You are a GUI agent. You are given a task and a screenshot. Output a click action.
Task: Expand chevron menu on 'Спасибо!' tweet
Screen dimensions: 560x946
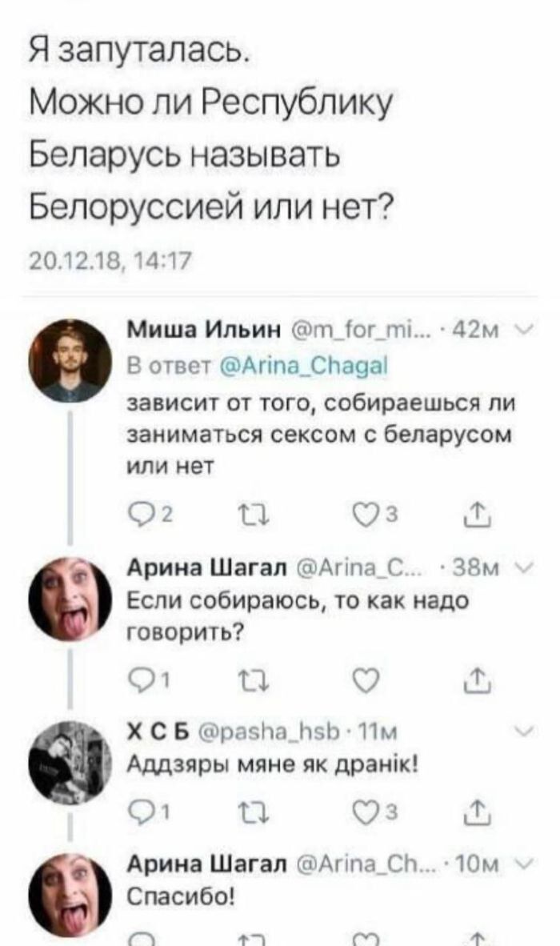523,865
